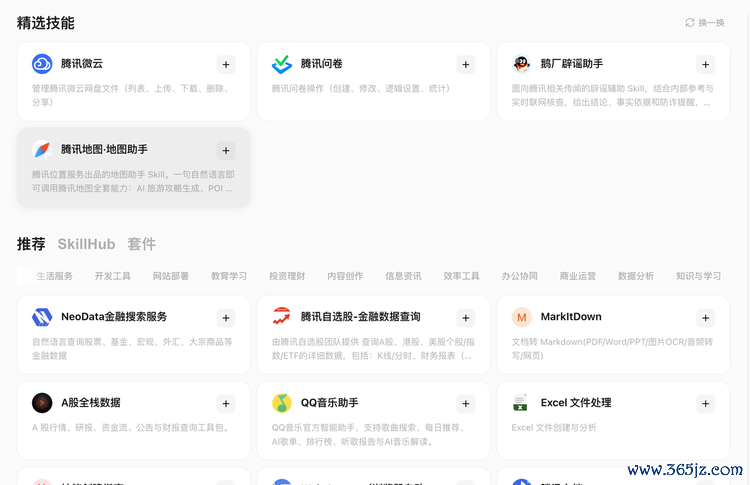Select the 知识与学习 category
Screen dimensions: 750x485
[698, 276]
